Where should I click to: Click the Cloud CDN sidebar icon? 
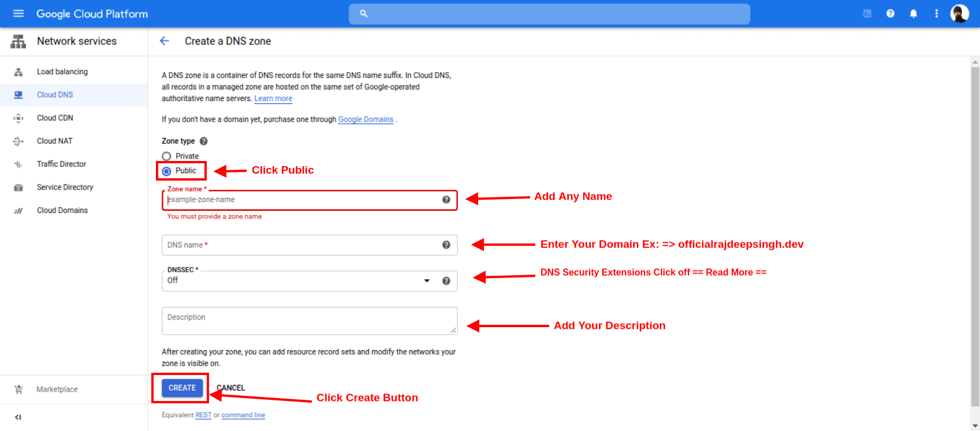click(18, 118)
